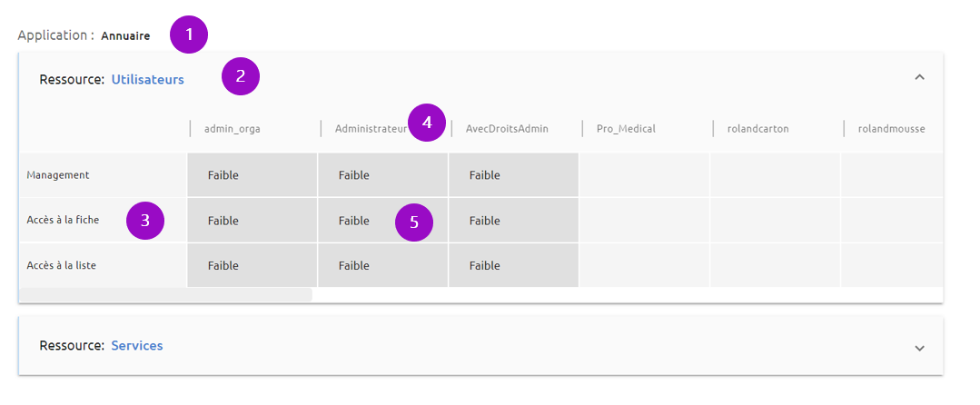Select the Administrateur column header

(371, 129)
